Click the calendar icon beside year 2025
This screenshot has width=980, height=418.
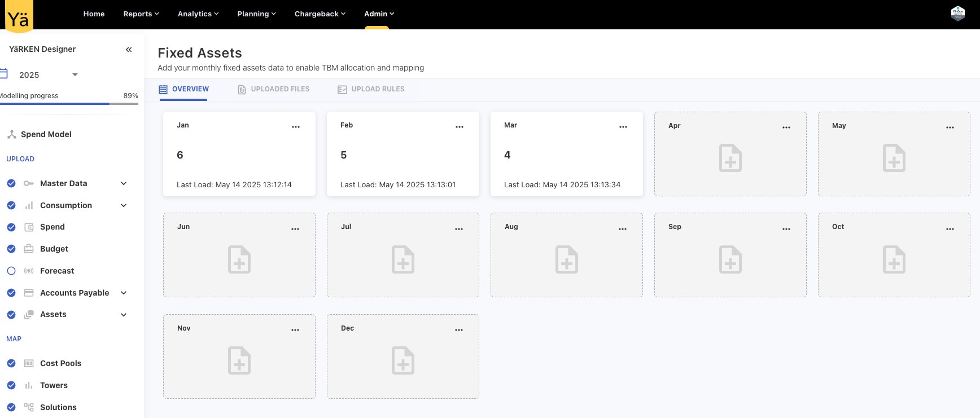4,74
